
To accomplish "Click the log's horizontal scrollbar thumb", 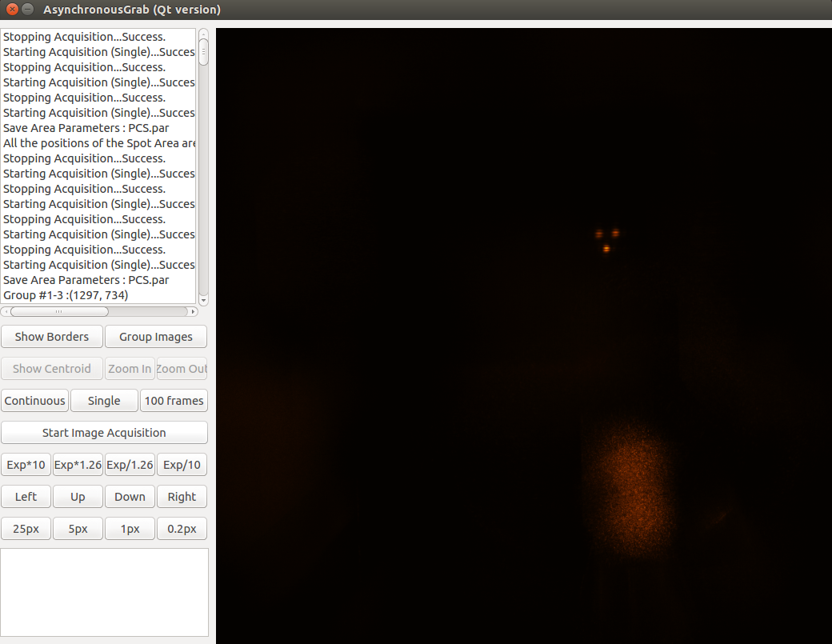I will pyautogui.click(x=59, y=311).
